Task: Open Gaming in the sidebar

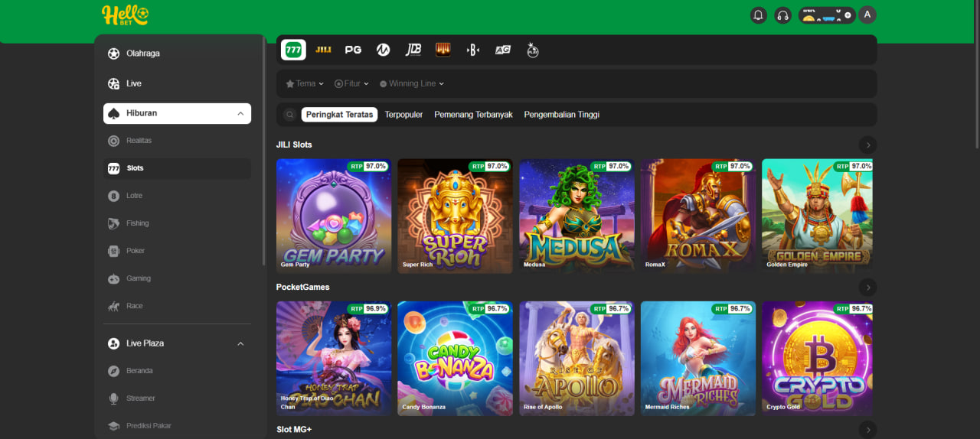Action: point(177,278)
